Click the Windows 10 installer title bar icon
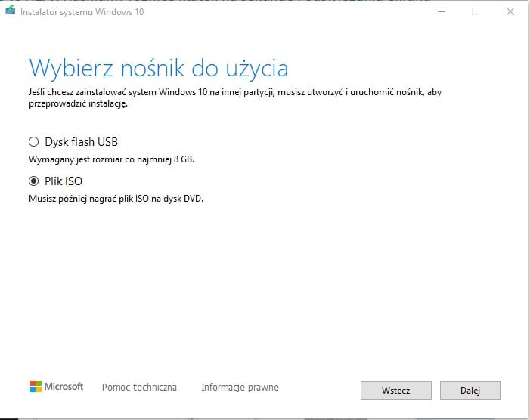530x420 pixels. pos(11,11)
